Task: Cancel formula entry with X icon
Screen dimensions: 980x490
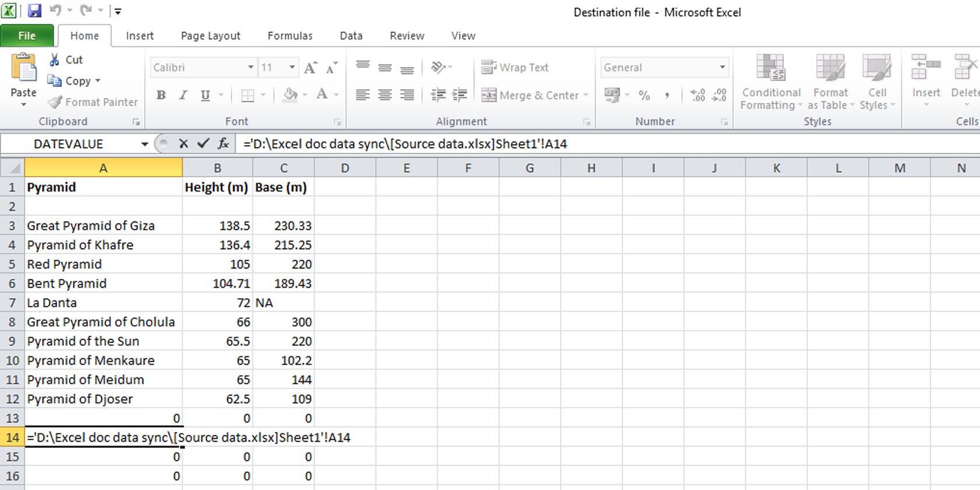Action: click(x=183, y=143)
